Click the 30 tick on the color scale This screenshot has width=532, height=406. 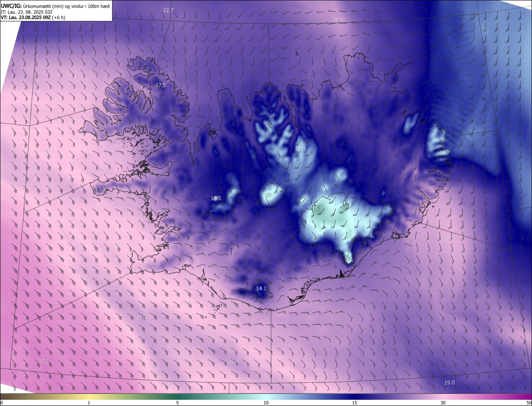pyautogui.click(x=443, y=403)
